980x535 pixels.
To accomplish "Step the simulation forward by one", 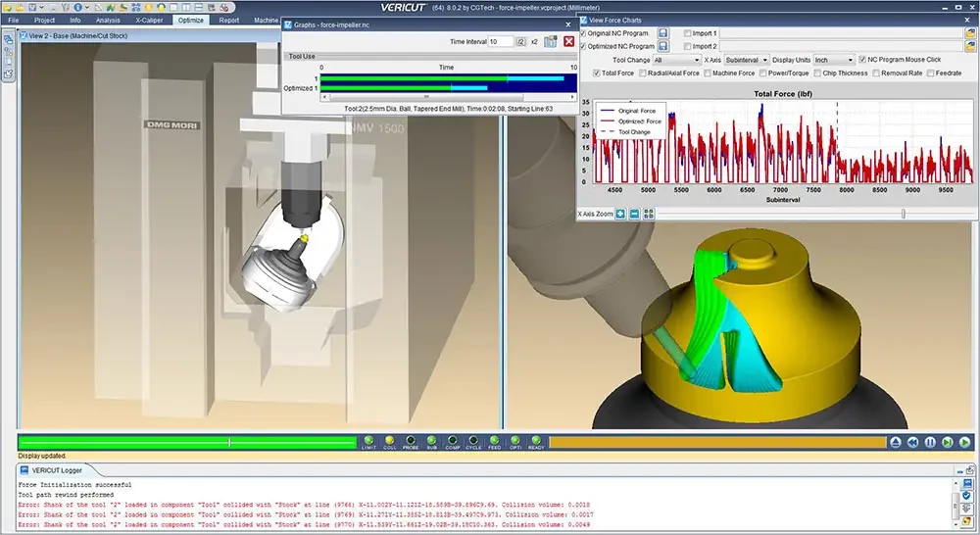I will click(x=948, y=443).
